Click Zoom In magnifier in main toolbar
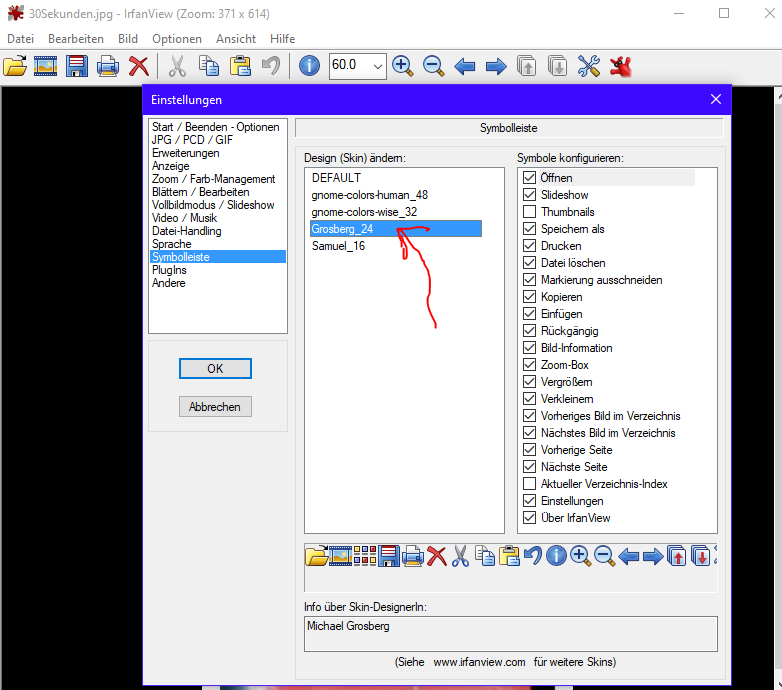This screenshot has height=690, width=782. [x=402, y=66]
